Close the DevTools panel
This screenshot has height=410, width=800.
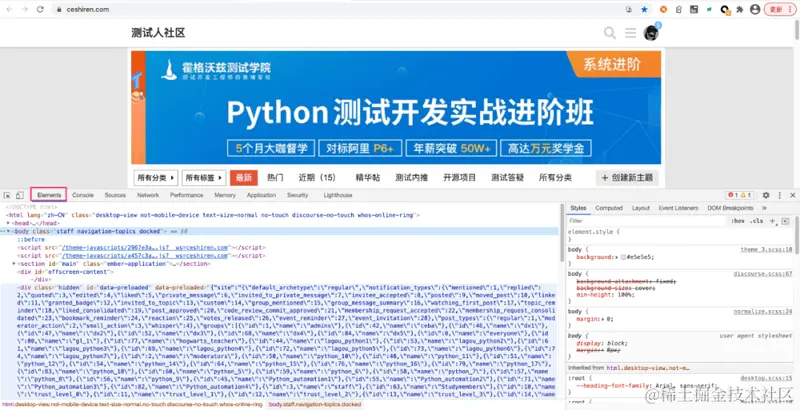coord(792,195)
